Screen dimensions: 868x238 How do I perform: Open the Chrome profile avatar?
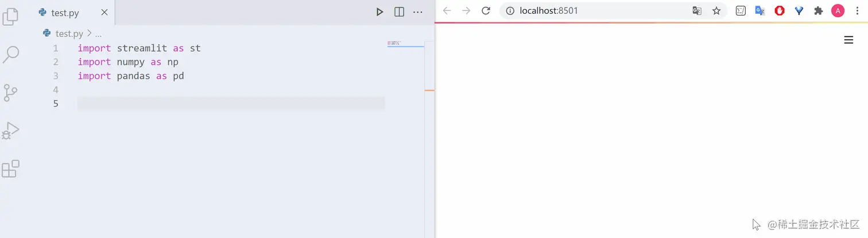tap(838, 10)
